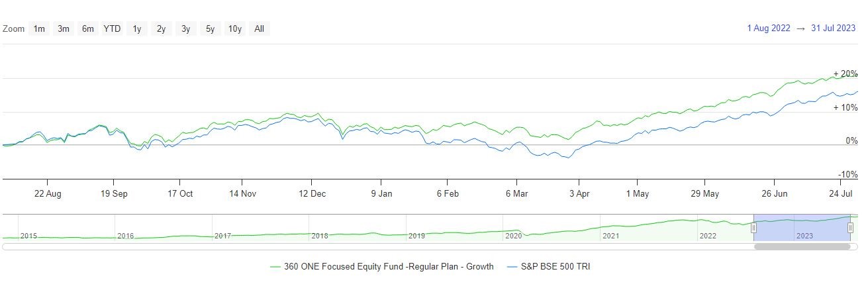The width and height of the screenshot is (868, 298).
Task: Choose the 6m zoom button
Action: click(x=87, y=28)
